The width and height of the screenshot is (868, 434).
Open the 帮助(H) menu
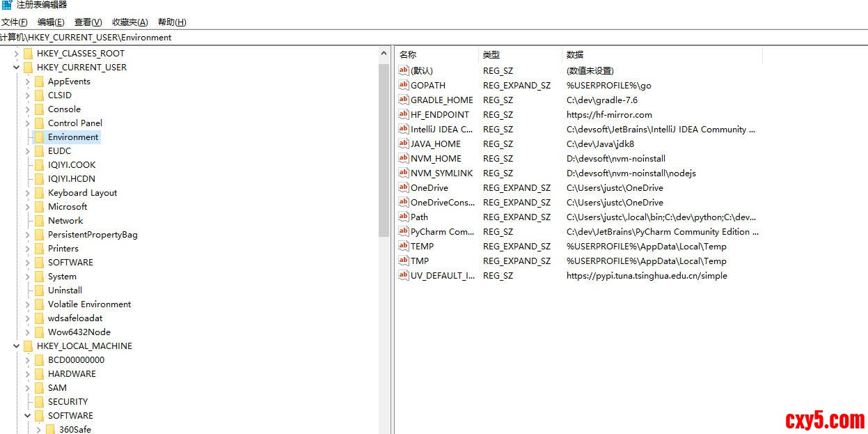pos(172,22)
